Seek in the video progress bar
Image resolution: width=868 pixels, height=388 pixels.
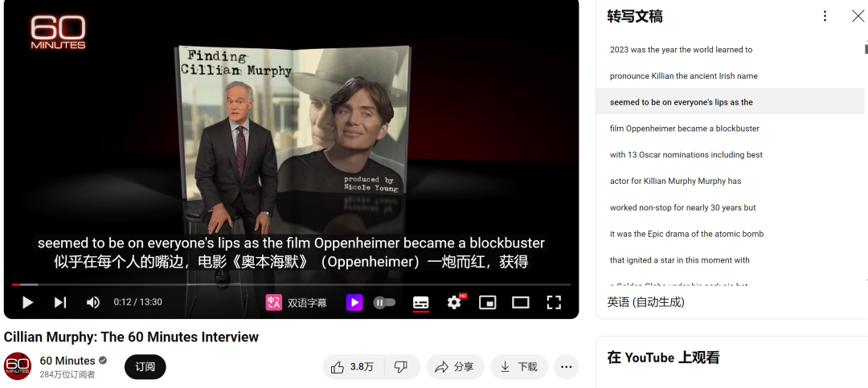point(291,284)
